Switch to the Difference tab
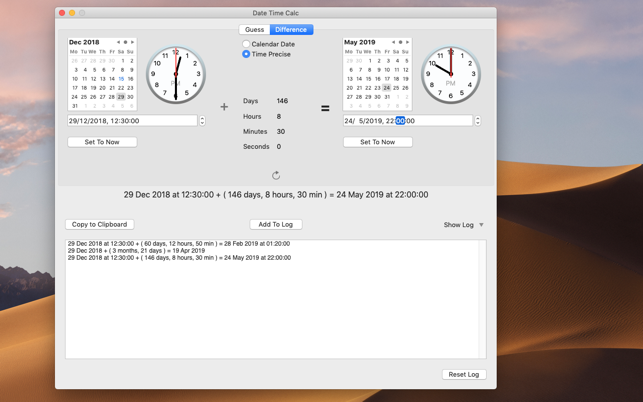Viewport: 643px width, 402px height. coord(291,29)
